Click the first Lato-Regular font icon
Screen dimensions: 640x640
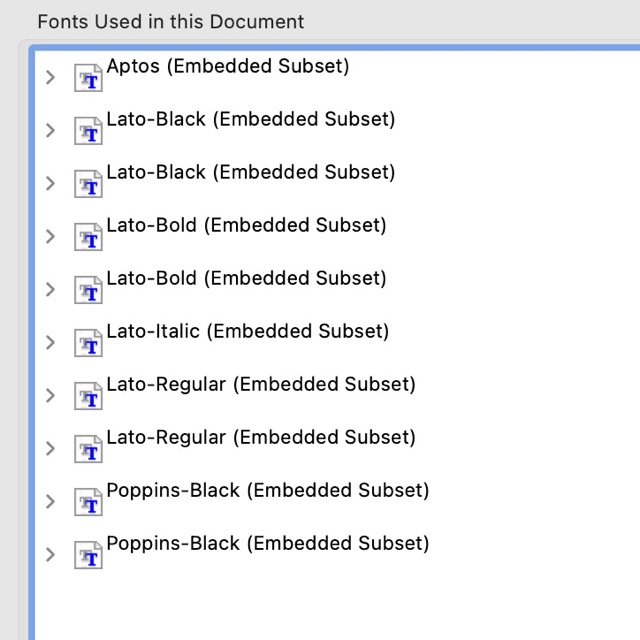click(x=88, y=395)
